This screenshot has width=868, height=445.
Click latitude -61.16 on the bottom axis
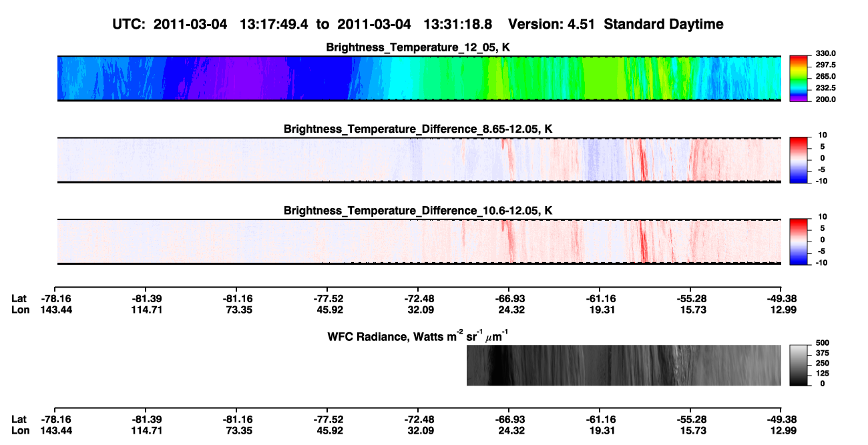600,419
